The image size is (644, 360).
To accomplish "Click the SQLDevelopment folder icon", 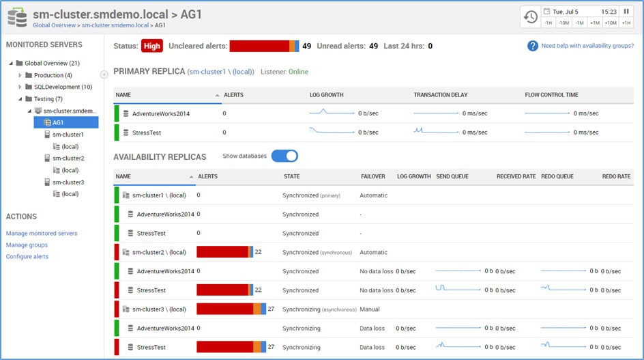I will 29,87.
